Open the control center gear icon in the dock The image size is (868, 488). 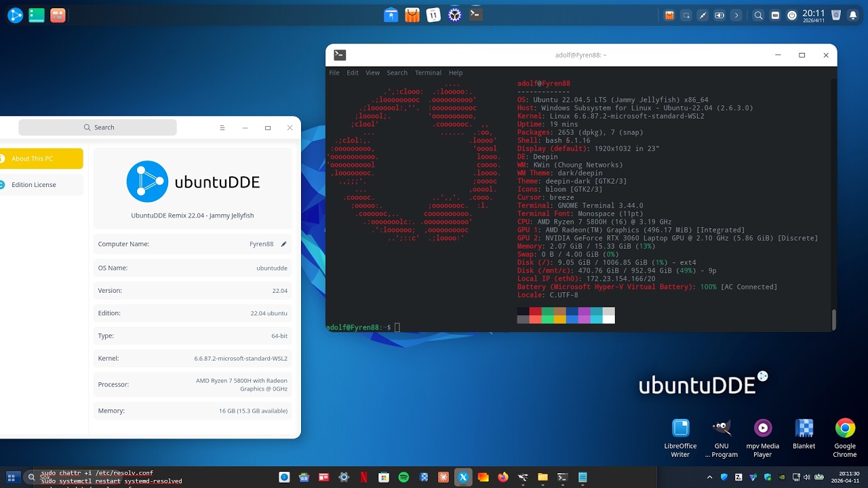(455, 15)
